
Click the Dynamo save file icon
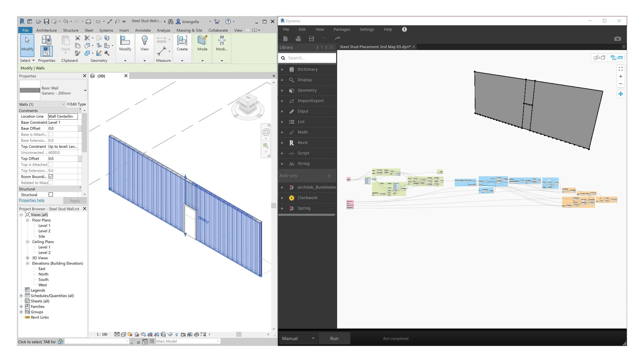(x=311, y=39)
